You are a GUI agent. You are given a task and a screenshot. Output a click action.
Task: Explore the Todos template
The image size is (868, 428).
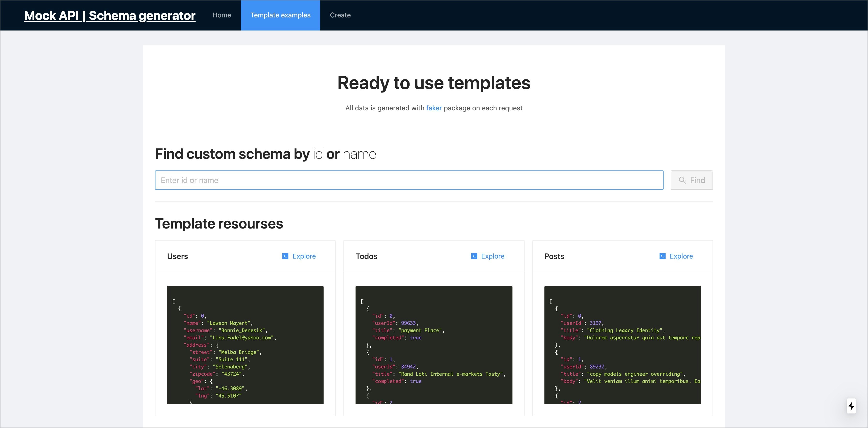point(492,256)
